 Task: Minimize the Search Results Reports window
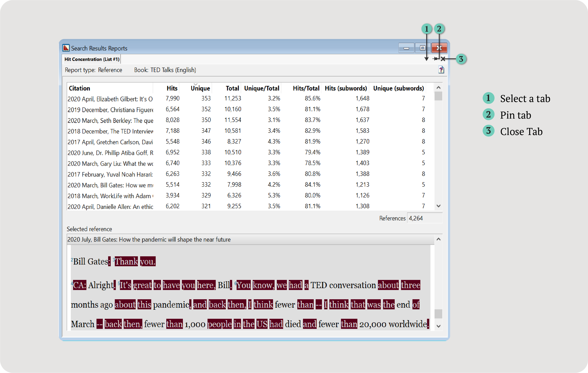coord(406,48)
